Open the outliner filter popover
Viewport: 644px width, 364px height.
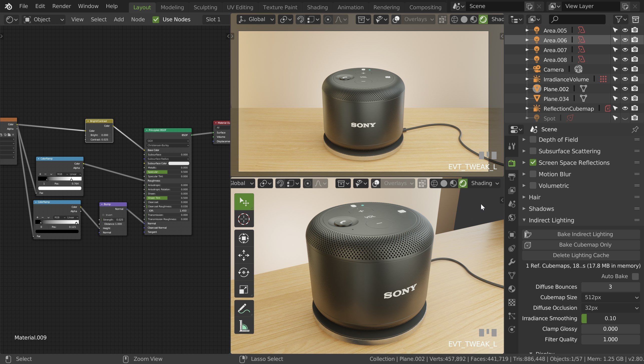pos(621,19)
